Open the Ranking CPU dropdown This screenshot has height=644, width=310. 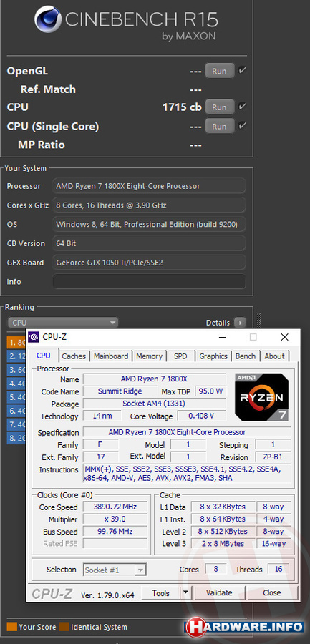click(63, 323)
